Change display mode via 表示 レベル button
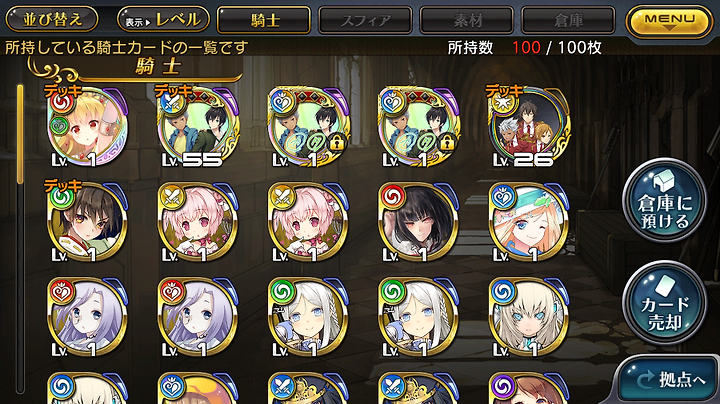 [x=163, y=19]
